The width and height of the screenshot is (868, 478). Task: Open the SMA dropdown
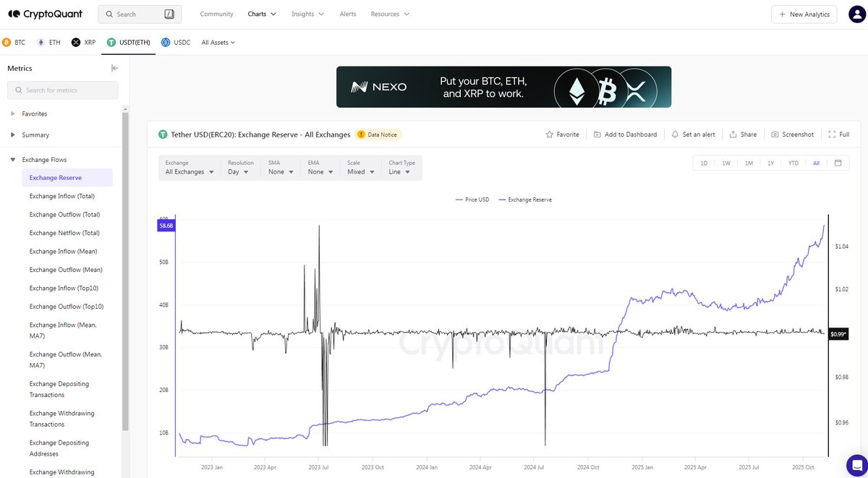(x=279, y=168)
